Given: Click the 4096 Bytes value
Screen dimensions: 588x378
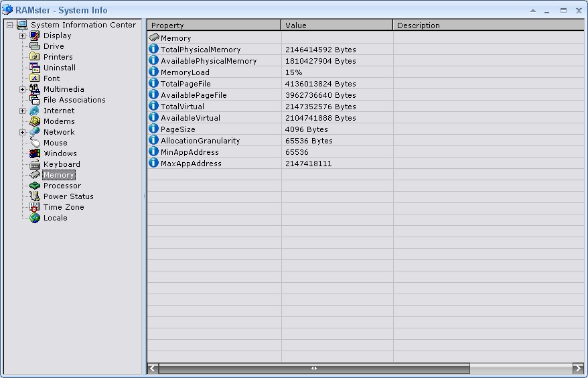Looking at the screenshot, I should click(306, 129).
